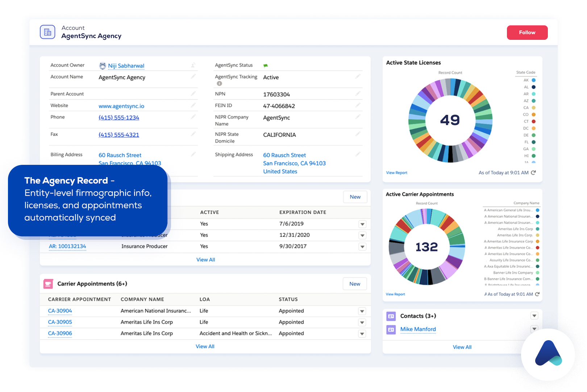
Task: Open dropdown for license expiring 7/6/2019
Action: (x=362, y=224)
